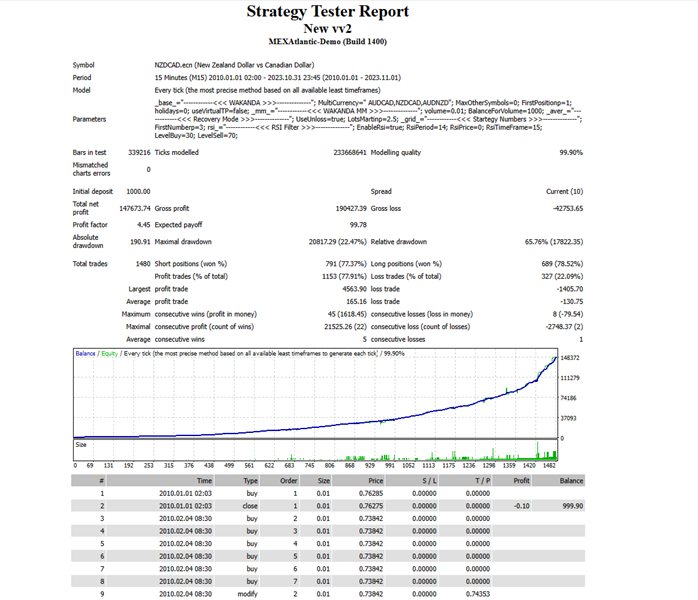Select Loss trades value 327 (22.09%)

tap(562, 276)
